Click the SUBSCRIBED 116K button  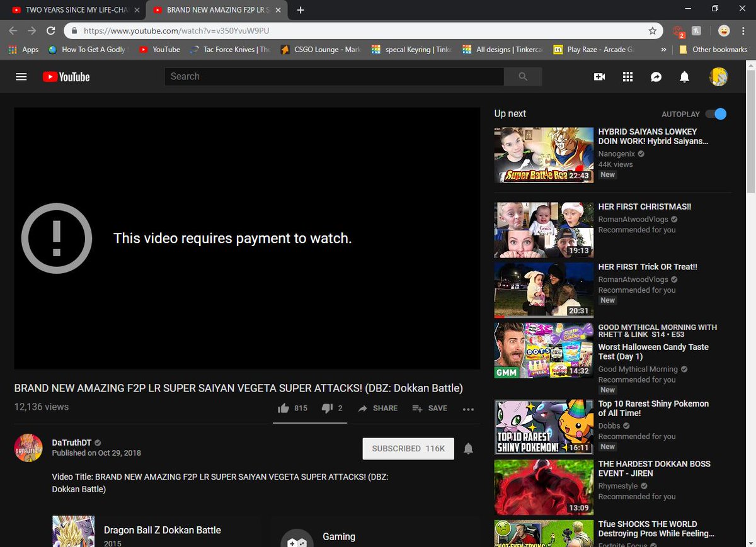point(408,449)
